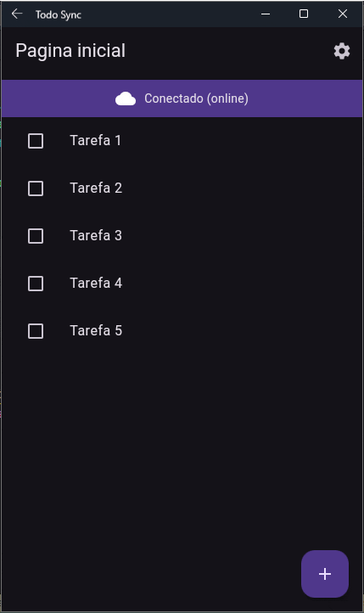Select the Tarefa 3 label
Screen dimensions: 364x613
point(96,236)
